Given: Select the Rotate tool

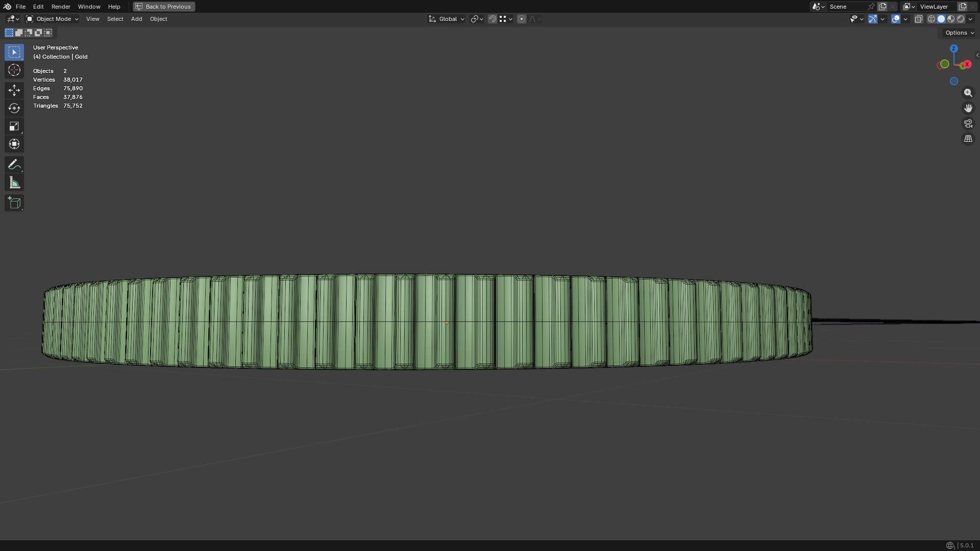Looking at the screenshot, I should (x=14, y=108).
